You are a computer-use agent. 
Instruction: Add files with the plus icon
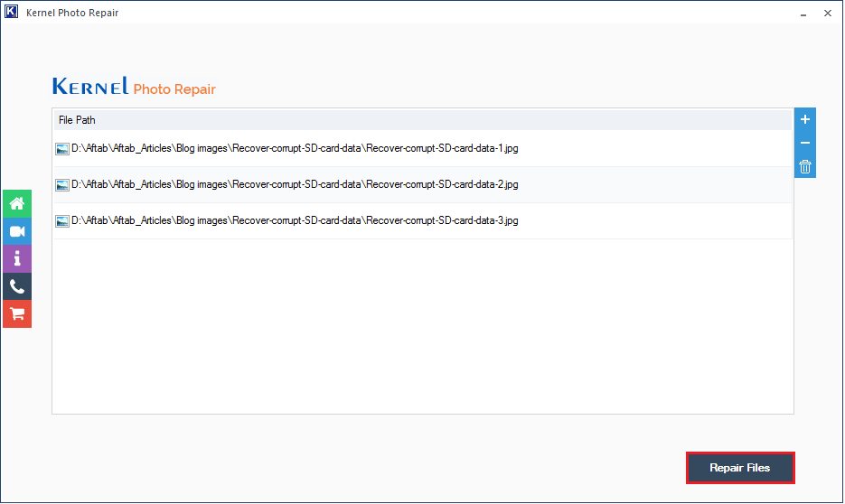click(805, 119)
